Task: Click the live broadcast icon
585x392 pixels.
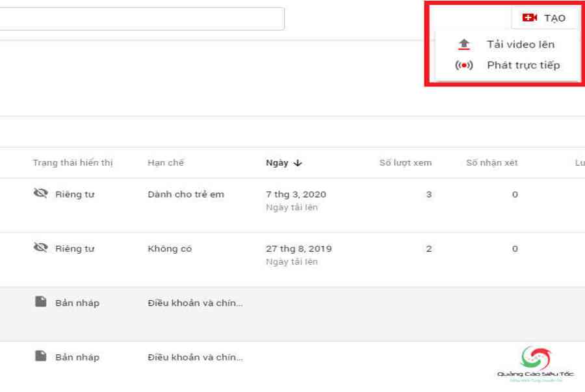Action: pos(463,65)
